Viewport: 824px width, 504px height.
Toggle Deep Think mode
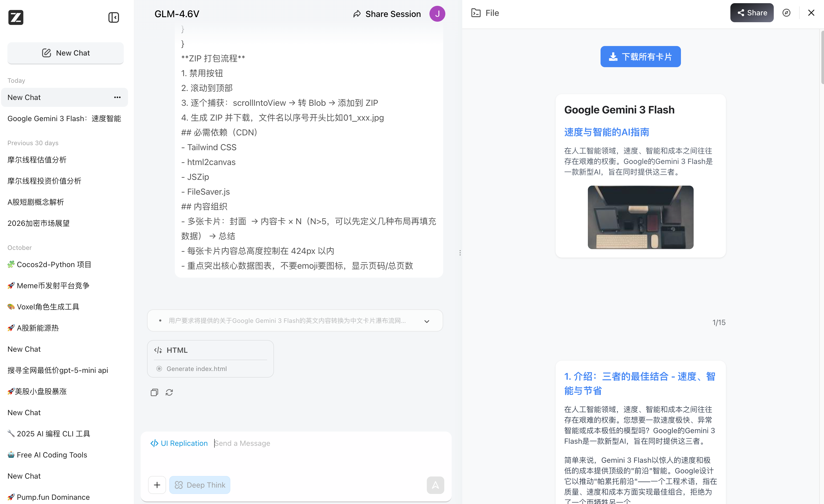200,485
